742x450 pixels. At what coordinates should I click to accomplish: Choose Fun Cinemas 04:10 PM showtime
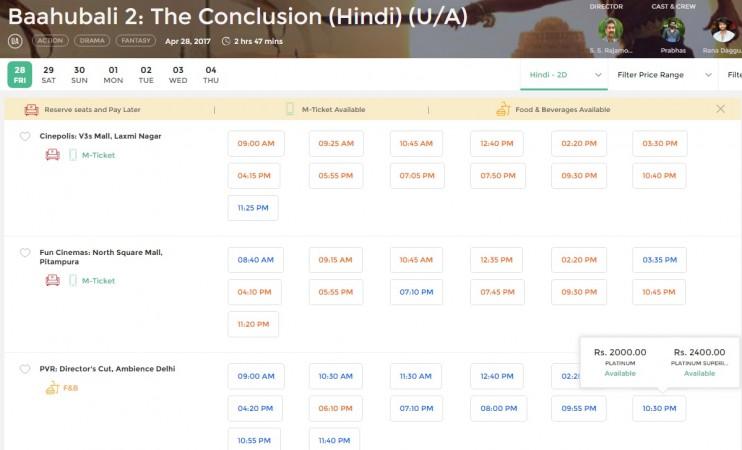coord(255,292)
